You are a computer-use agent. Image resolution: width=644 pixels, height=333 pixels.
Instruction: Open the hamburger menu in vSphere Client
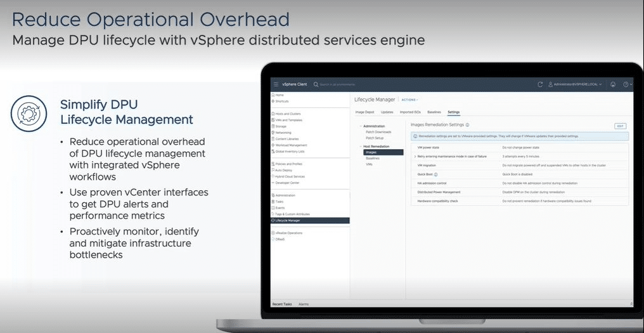(276, 84)
